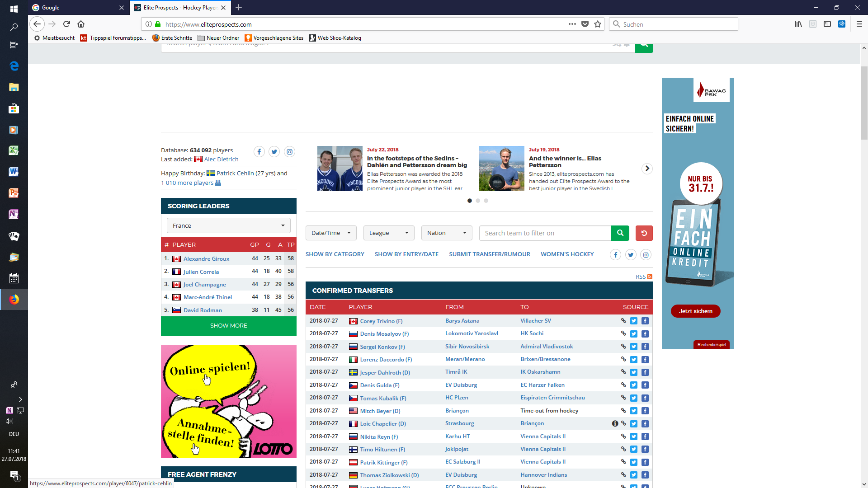Open the Nation filter dropdown
Viewport: 868px width, 488px height.
[x=446, y=233]
